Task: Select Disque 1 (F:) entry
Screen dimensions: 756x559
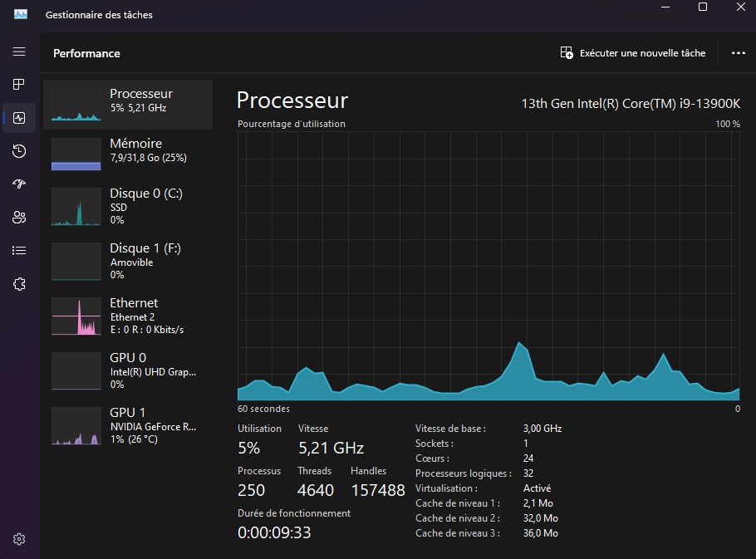Action: [x=128, y=261]
